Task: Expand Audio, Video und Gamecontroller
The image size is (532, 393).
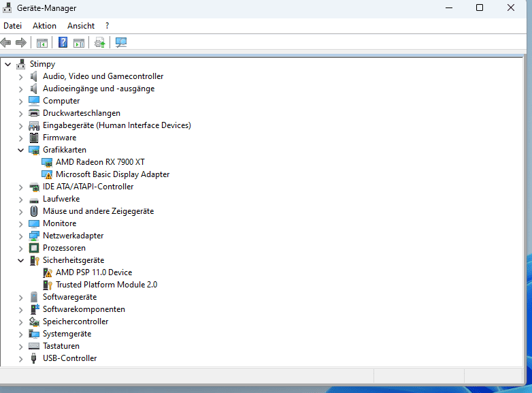Action: [20, 77]
